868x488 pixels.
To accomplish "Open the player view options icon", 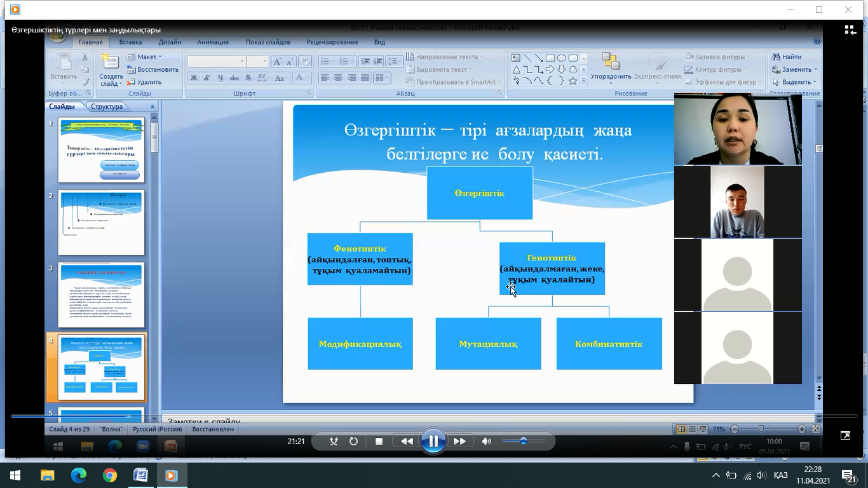I will [850, 30].
